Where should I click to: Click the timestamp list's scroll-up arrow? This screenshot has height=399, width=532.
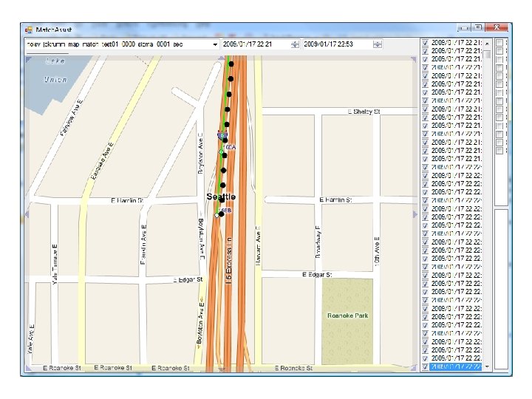488,44
